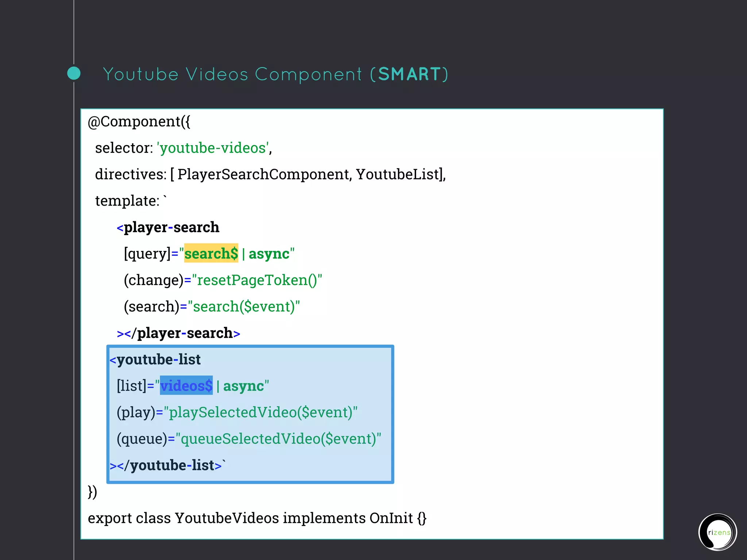This screenshot has height=560, width=747.
Task: Click the 'async' pipe in the list binding
Action: click(243, 386)
